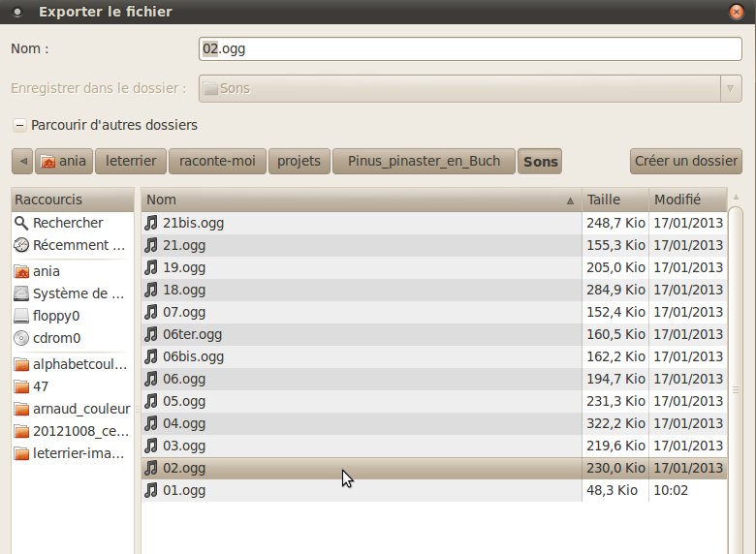Click size value 231,3 Kio
The height and width of the screenshot is (554, 756).
(615, 401)
